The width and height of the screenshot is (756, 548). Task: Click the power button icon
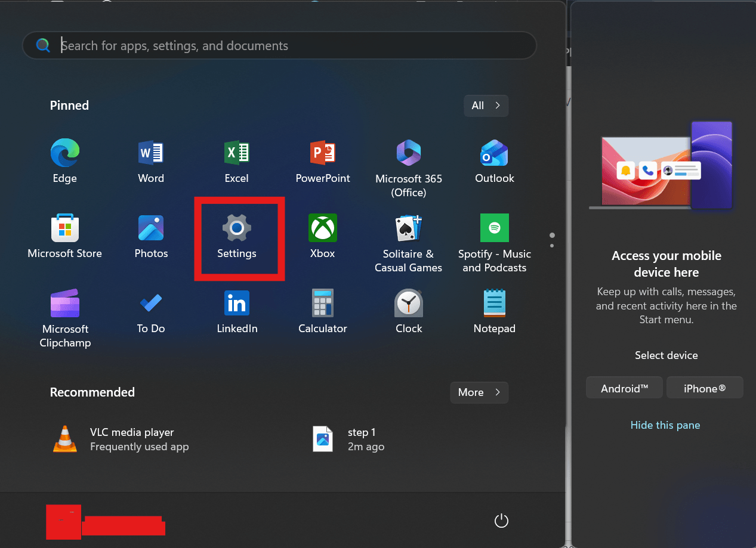coord(501,521)
